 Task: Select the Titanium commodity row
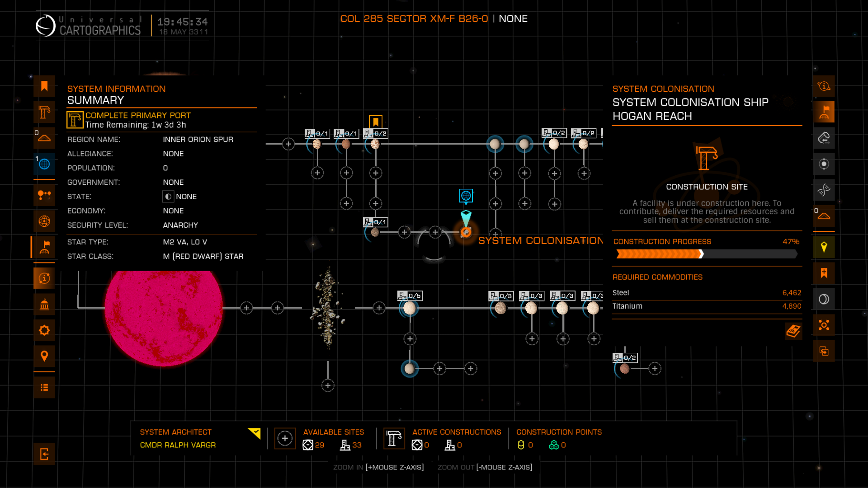(x=707, y=306)
